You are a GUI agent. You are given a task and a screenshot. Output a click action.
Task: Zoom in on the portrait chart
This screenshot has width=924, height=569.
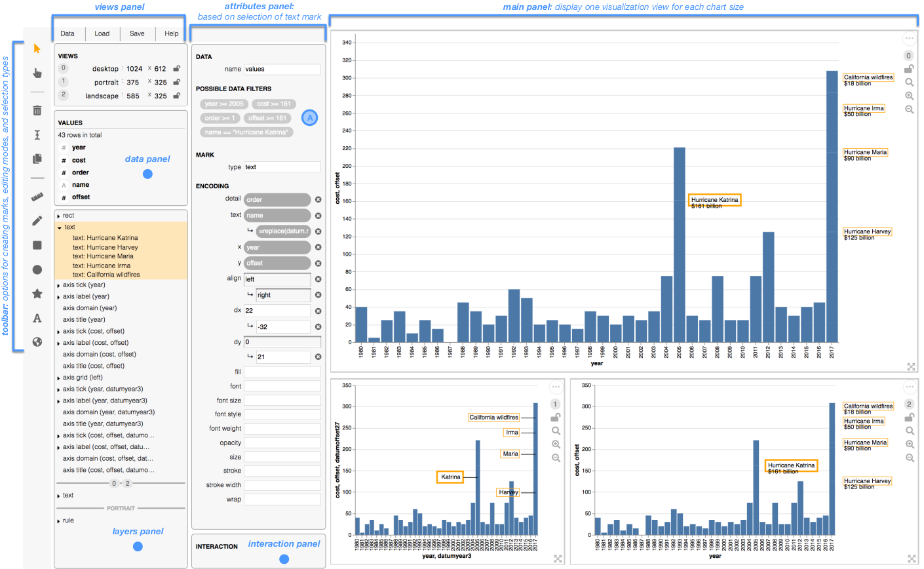[x=556, y=444]
